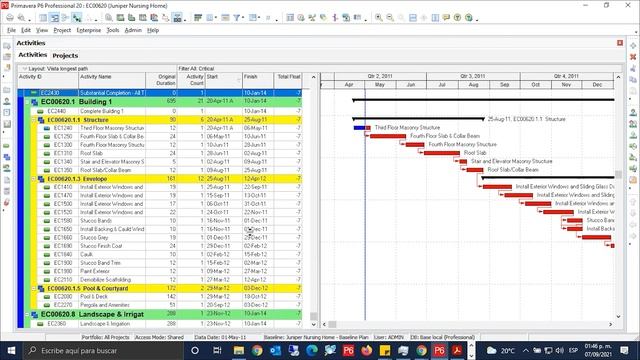Click the Gantt chart right scroll arrow

pyautogui.click(x=611, y=324)
